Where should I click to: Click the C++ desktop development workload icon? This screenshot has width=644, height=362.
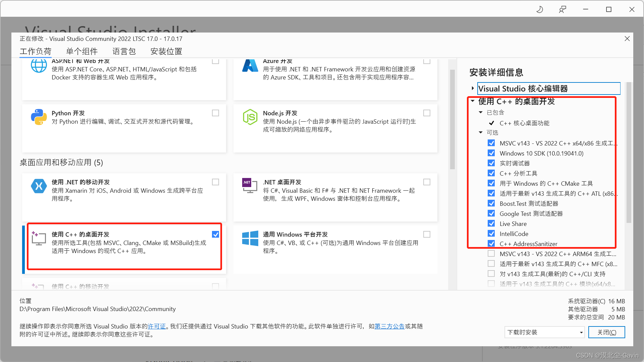tap(39, 238)
